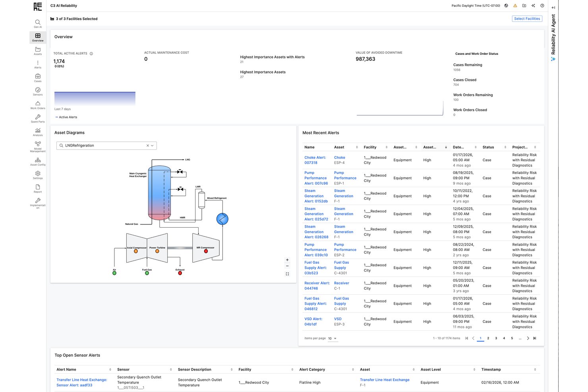This screenshot has height=392, width=588.
Task: Open the Assets page from sidebar
Action: 38,51
